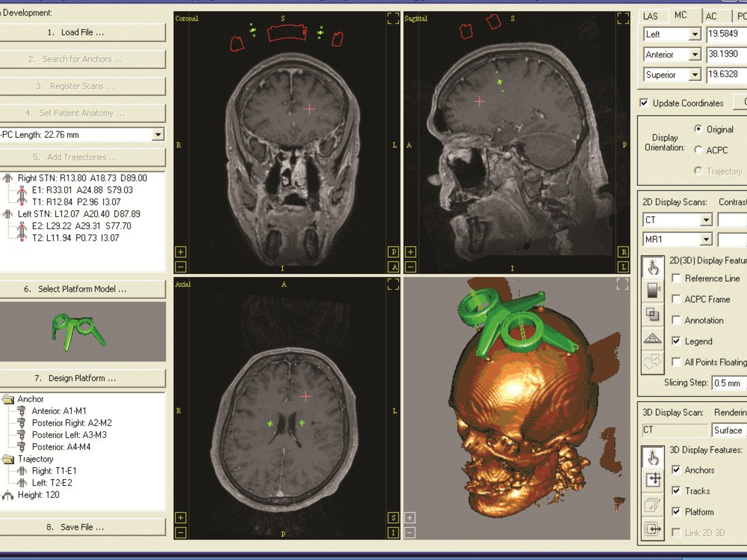Viewport: 747px width, 560px height.
Task: Open the AC-PC Length dropdown
Action: (158, 135)
